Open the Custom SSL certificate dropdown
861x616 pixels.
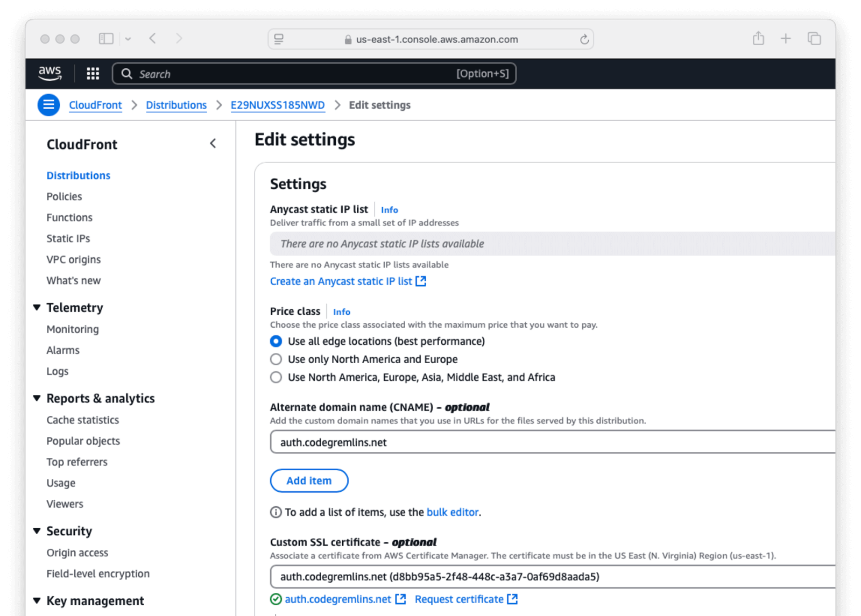pyautogui.click(x=553, y=577)
